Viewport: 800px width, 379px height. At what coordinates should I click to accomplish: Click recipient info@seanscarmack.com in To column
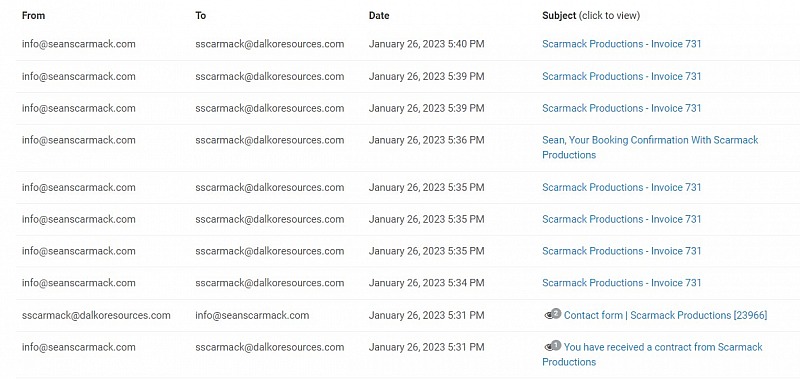(252, 315)
